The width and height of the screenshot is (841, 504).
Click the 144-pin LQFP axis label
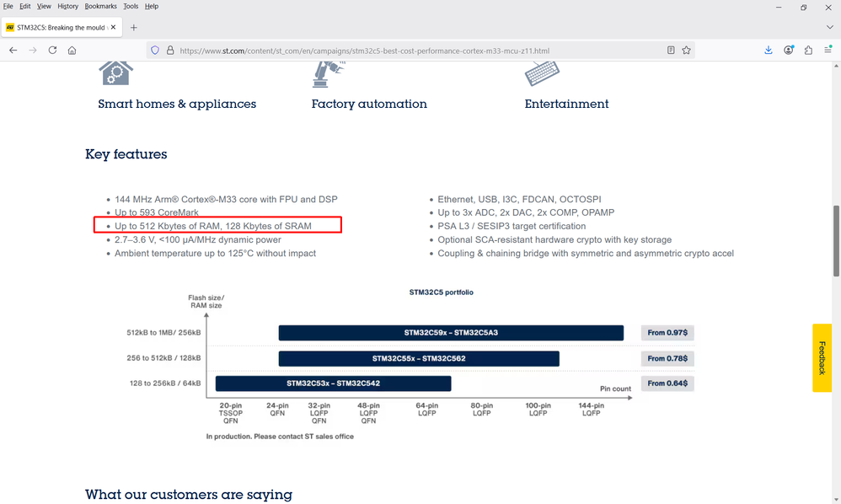tap(591, 410)
